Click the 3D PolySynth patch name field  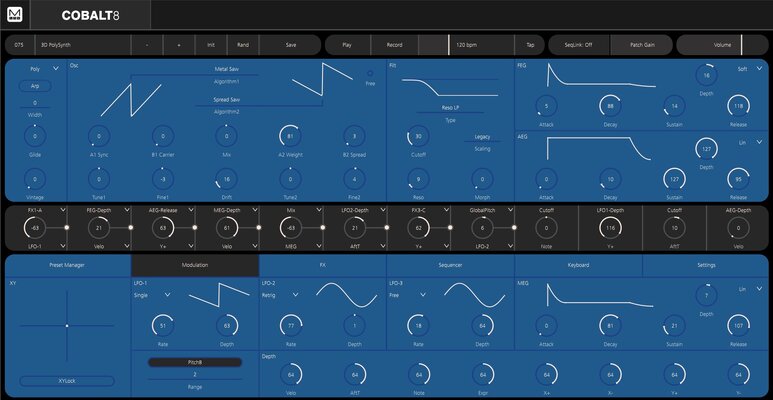(x=83, y=44)
